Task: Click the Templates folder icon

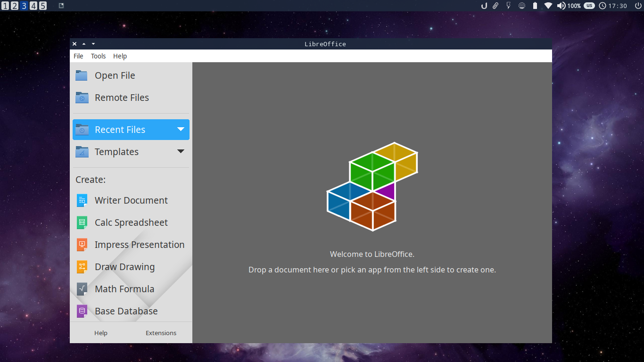Action: (82, 152)
